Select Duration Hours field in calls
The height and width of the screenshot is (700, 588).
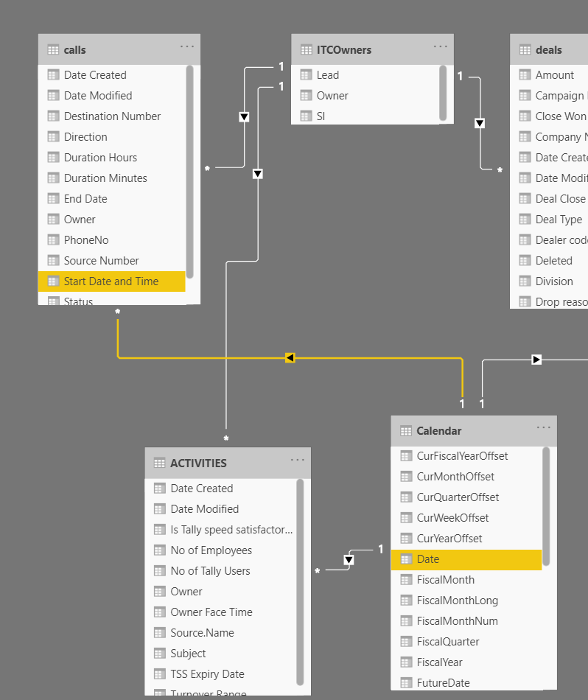point(111,157)
